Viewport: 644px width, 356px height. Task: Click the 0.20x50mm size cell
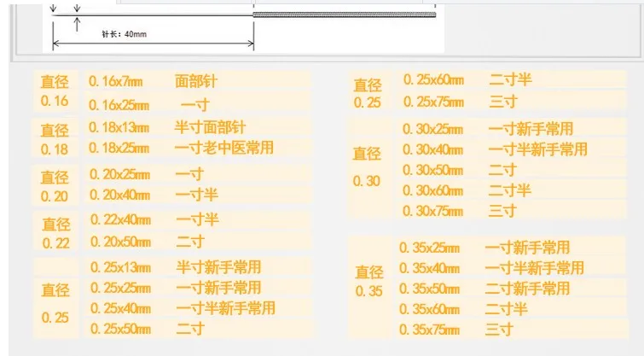pyautogui.click(x=120, y=242)
